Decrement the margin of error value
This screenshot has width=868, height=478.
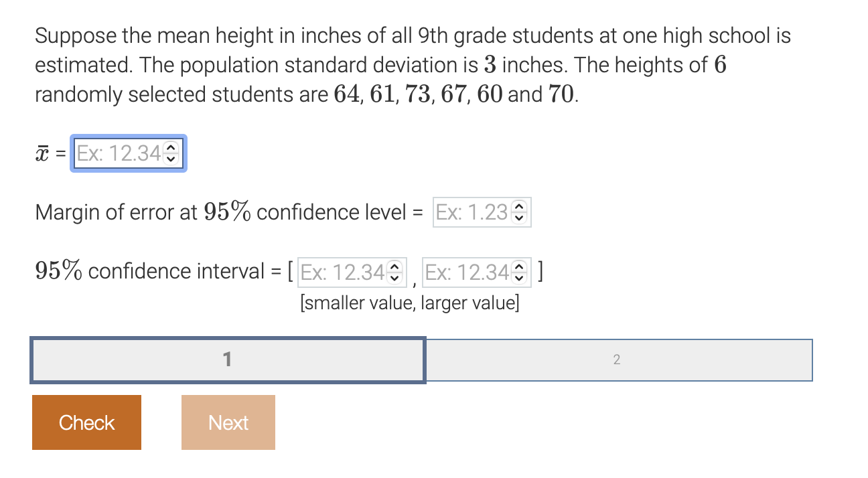click(520, 217)
